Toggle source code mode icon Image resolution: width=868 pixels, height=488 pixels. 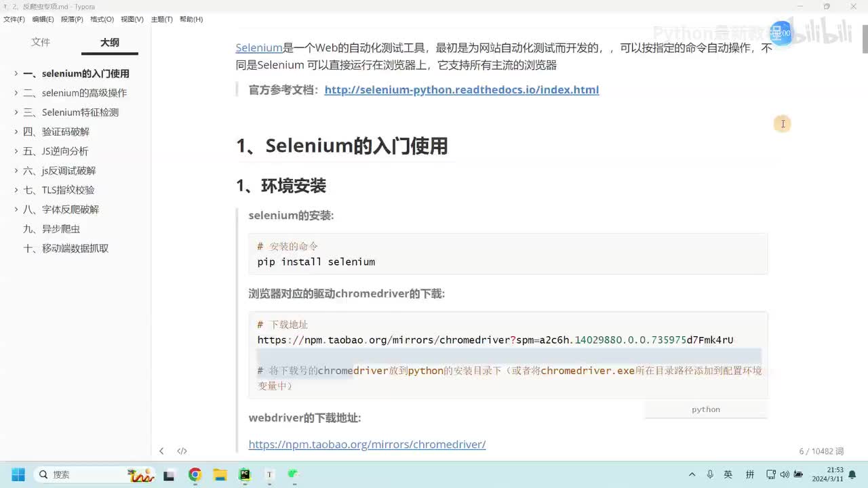(x=182, y=451)
